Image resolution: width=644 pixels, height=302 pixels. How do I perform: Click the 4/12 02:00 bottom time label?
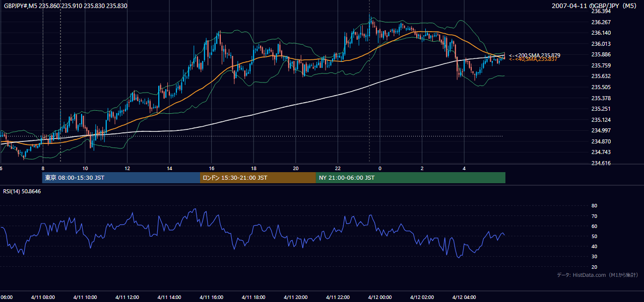(x=422, y=297)
